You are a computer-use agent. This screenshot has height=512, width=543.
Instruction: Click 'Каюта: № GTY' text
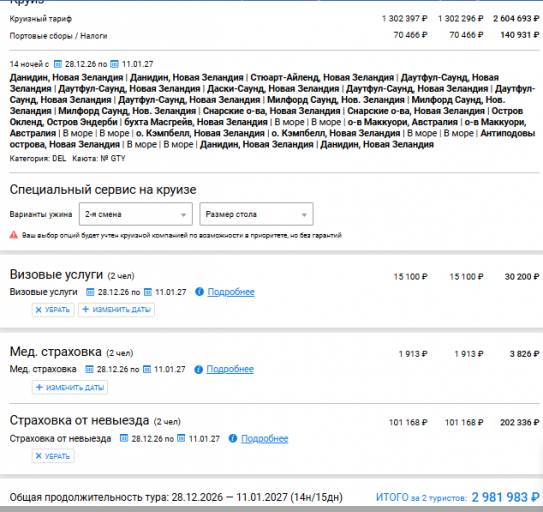pyautogui.click(x=99, y=159)
